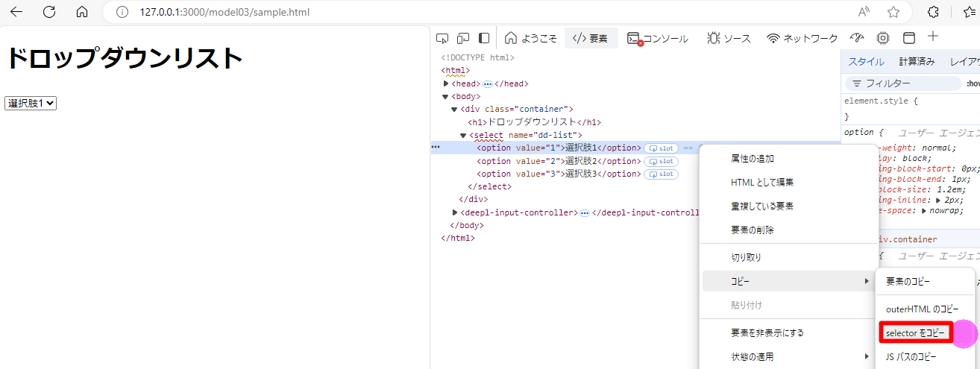Expand deepl-input-controller ellipsis badge

[x=585, y=213]
